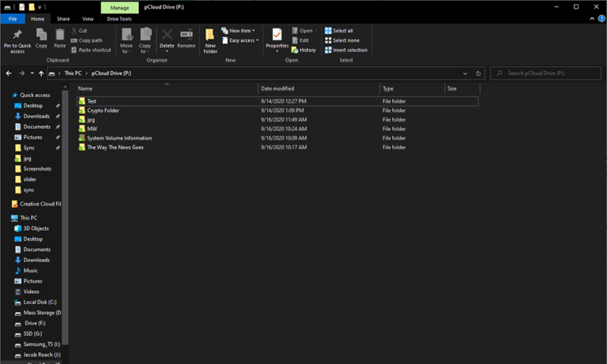
Task: Sort by the Size column header
Action: 462,88
